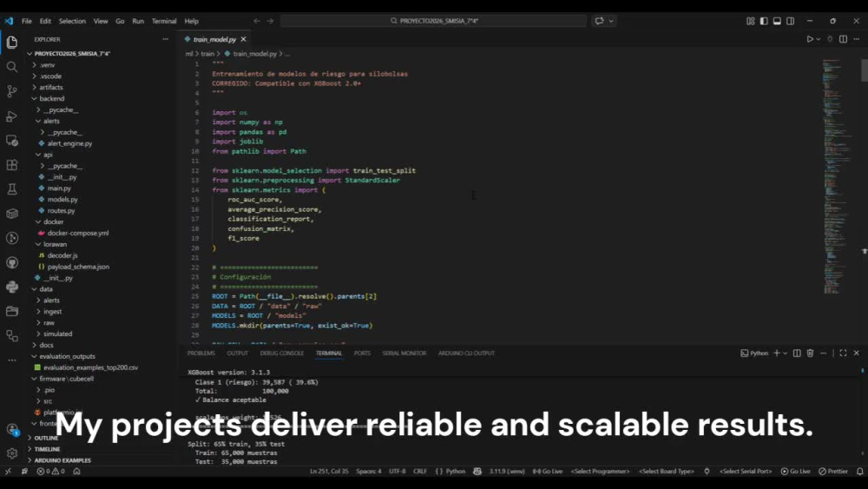Open editor More Actions ellipsis
Image resolution: width=868 pixels, height=489 pixels.
click(857, 39)
